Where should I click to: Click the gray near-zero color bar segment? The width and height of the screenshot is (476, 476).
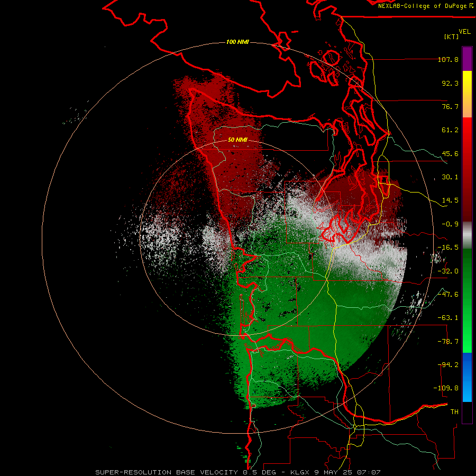(467, 235)
